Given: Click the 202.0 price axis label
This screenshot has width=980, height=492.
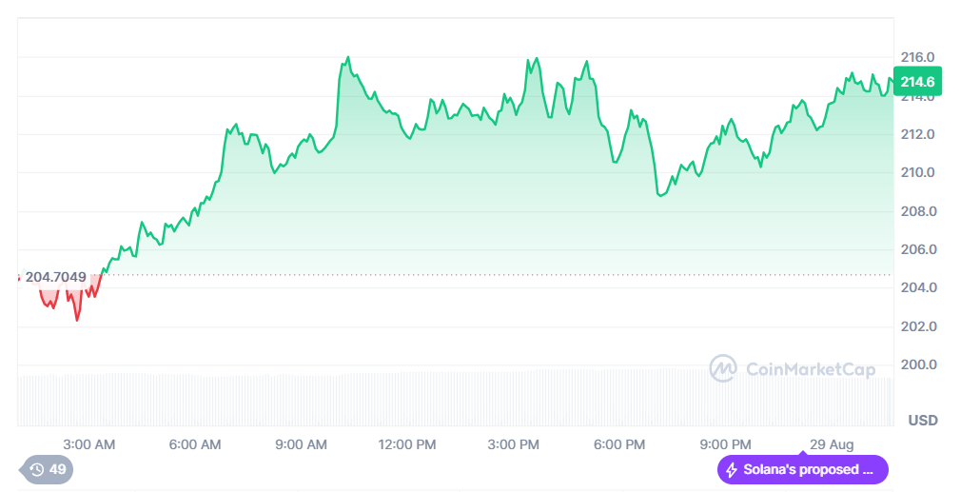Looking at the screenshot, I should point(918,326).
